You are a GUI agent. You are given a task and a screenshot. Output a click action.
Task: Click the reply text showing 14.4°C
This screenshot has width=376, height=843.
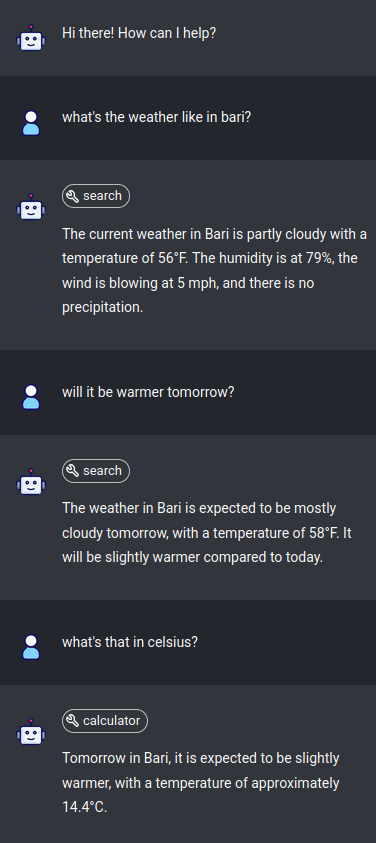[x=201, y=783]
